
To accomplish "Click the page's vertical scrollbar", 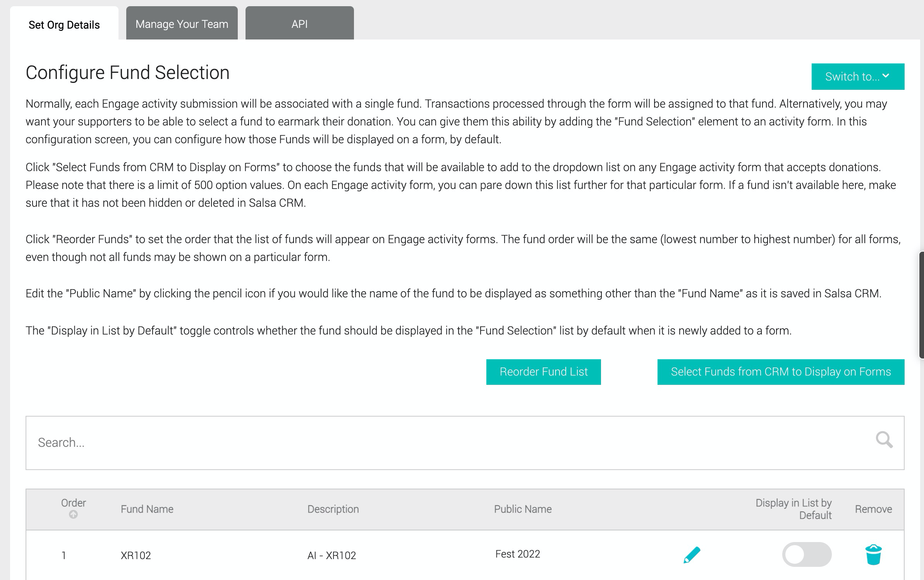I will pos(922,305).
